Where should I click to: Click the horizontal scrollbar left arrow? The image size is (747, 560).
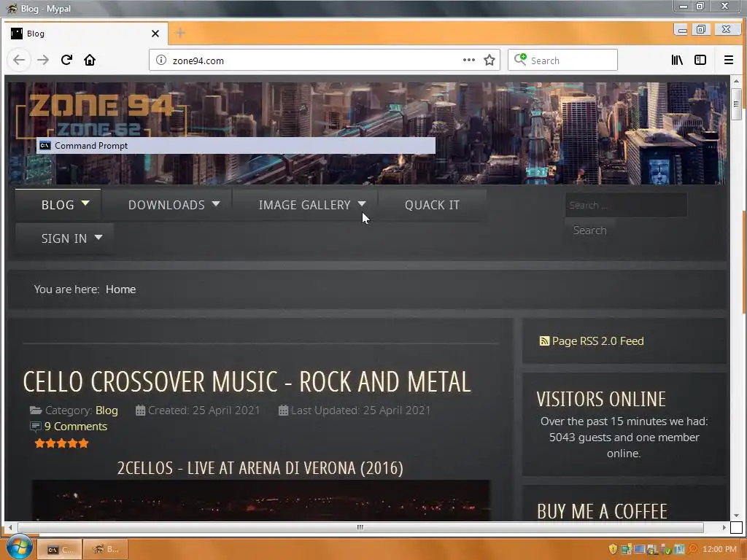coord(10,527)
